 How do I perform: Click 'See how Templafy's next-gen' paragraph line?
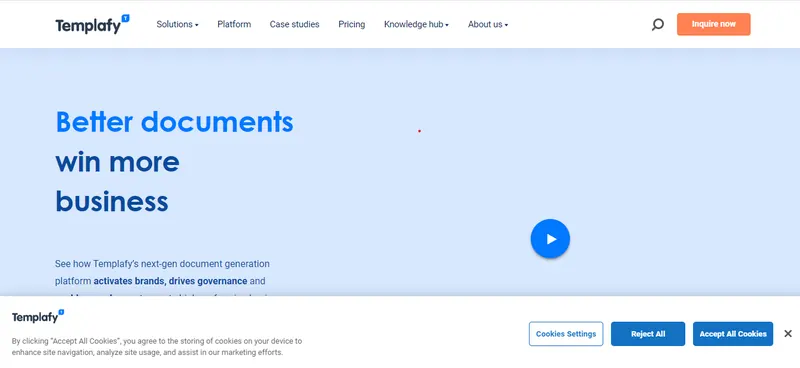[162, 264]
